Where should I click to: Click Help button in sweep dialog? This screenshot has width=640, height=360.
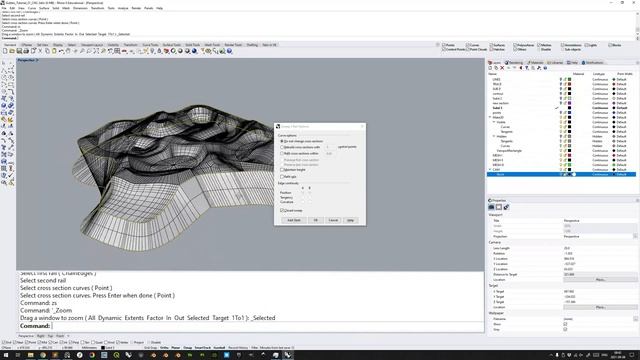(350, 220)
